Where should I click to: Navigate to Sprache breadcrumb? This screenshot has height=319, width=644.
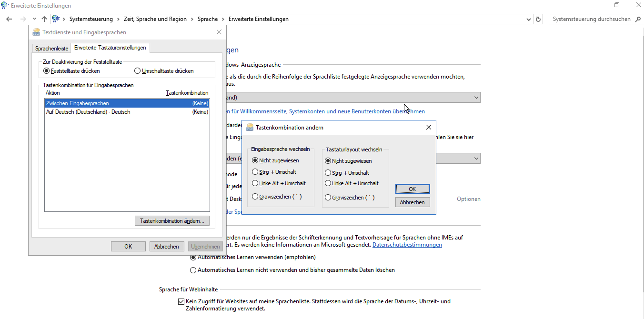point(208,19)
